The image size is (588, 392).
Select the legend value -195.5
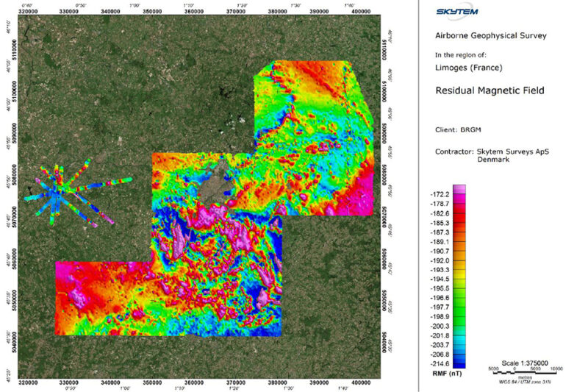pos(440,288)
